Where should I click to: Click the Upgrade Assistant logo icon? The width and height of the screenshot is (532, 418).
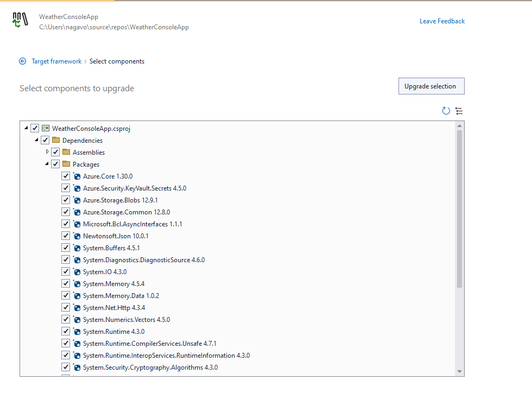click(x=20, y=20)
